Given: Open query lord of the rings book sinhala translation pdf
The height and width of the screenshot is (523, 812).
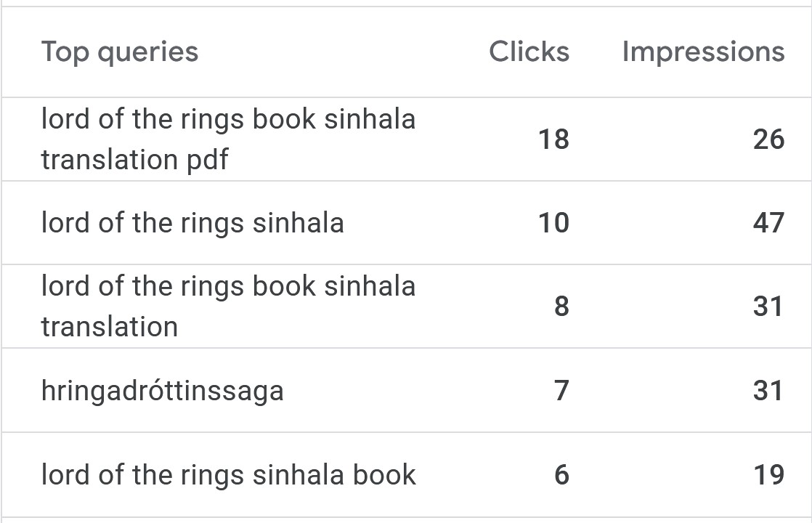Looking at the screenshot, I should 228,139.
